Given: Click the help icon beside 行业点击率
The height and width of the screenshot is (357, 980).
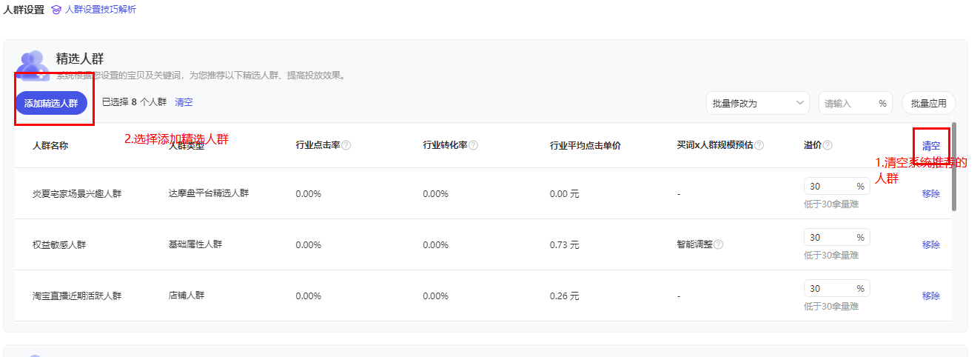Looking at the screenshot, I should point(346,145).
